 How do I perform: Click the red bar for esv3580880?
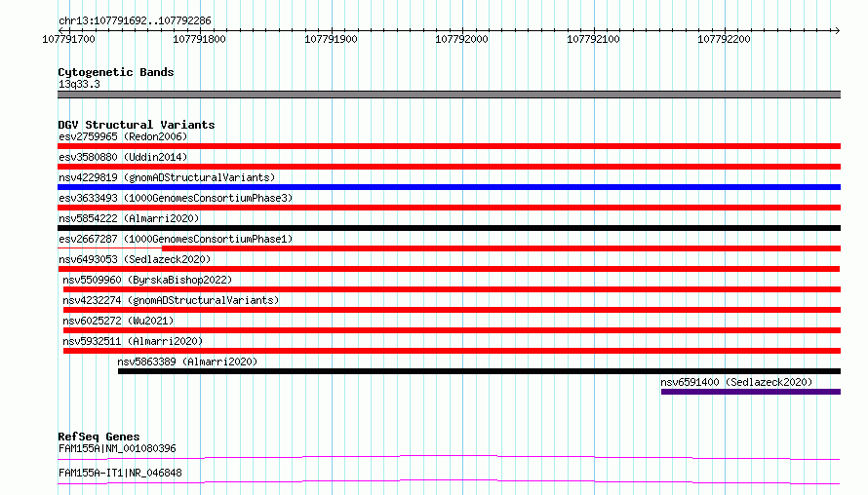coord(449,167)
